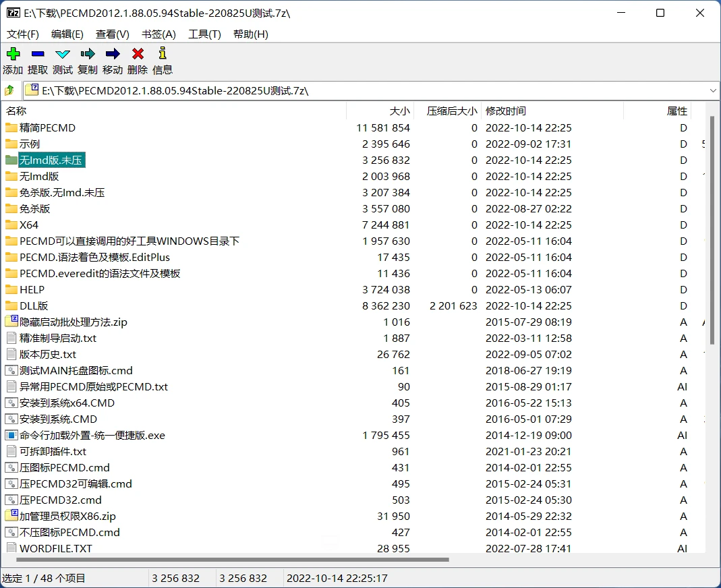Select 安装到系统.CMD file name
This screenshot has height=588, width=721.
point(59,419)
